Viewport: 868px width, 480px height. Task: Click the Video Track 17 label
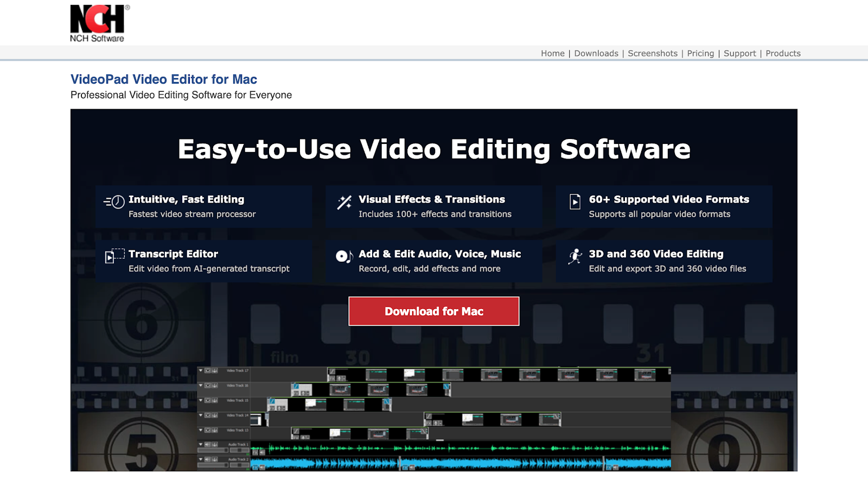(238, 370)
